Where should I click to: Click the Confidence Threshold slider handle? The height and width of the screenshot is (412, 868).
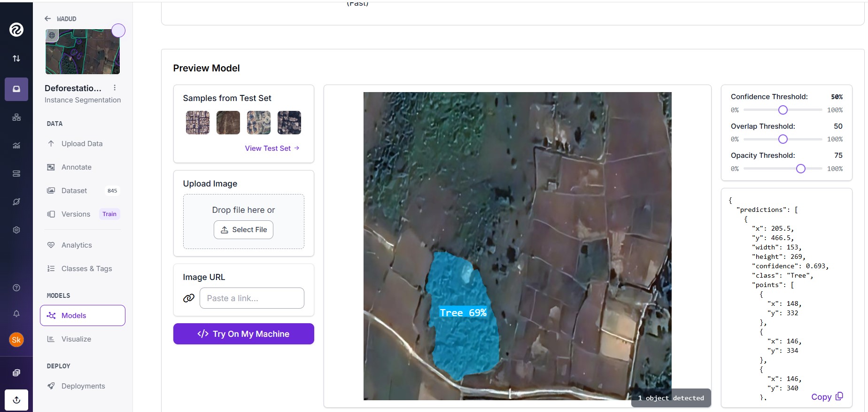[x=783, y=110]
